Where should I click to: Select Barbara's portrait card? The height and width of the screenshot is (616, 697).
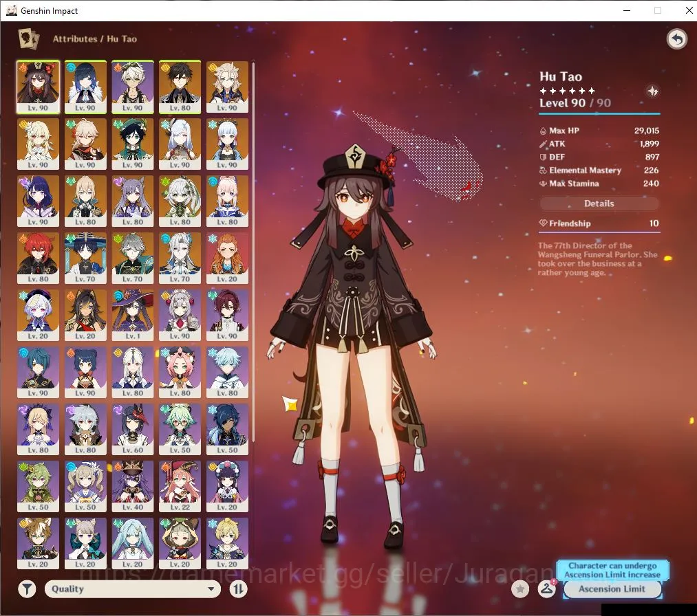pos(85,486)
